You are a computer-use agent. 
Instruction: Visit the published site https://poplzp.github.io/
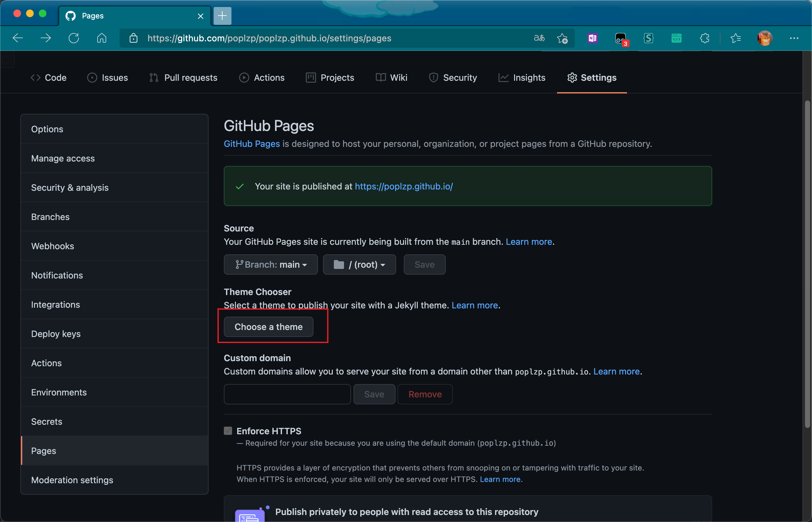[x=404, y=186]
